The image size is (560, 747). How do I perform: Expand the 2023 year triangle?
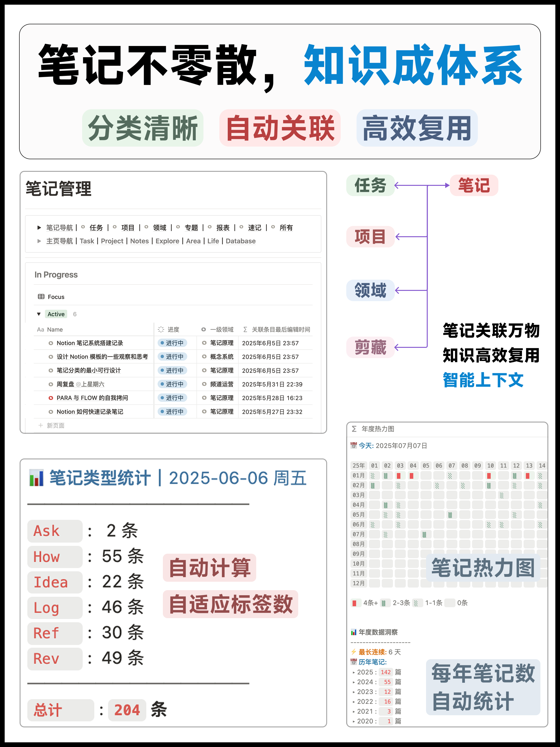(354, 692)
